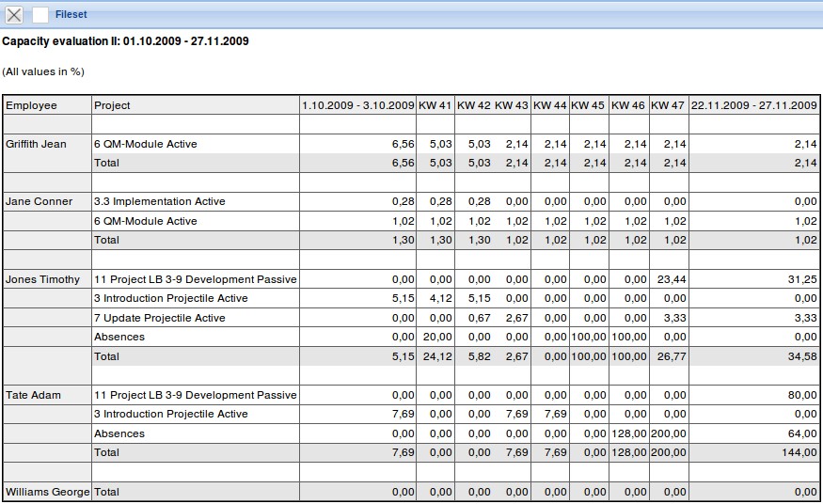This screenshot has height=504, width=823.
Task: Select 7 Update Projectile Active project row
Action: pos(159,318)
